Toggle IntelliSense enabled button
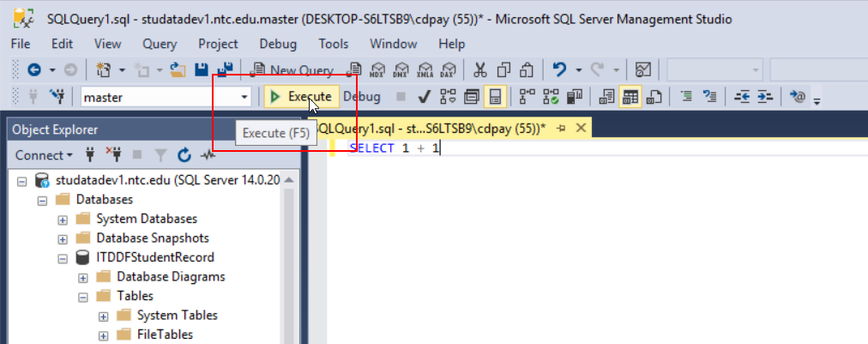 click(495, 98)
